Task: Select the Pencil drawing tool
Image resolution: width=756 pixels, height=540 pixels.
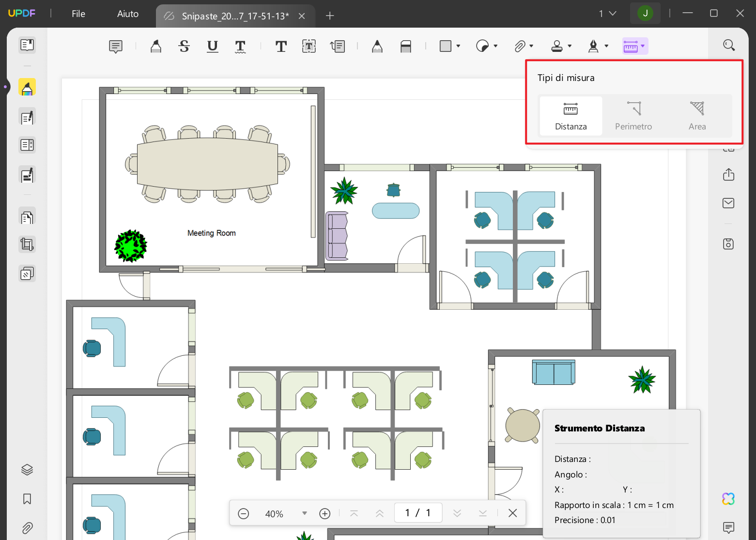Action: coord(377,47)
